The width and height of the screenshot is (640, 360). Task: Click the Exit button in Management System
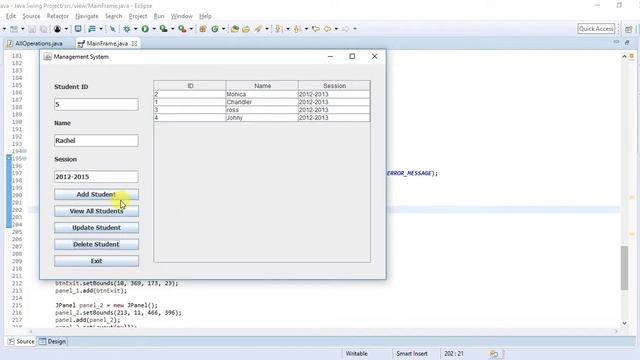click(x=96, y=261)
